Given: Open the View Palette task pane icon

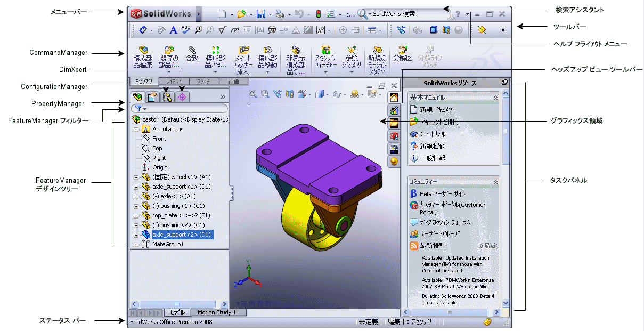Looking at the screenshot, I should [x=394, y=149].
